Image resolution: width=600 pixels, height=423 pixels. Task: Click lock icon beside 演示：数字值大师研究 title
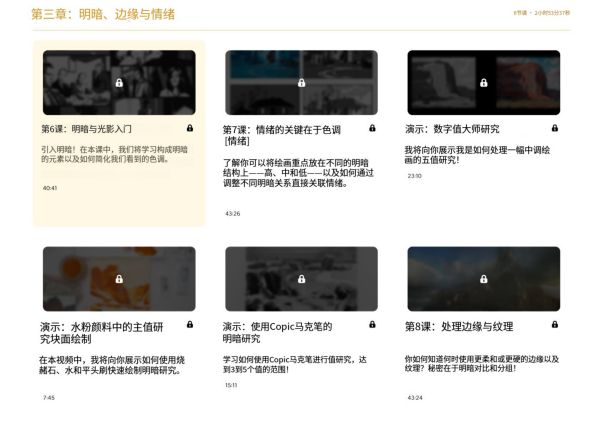(x=555, y=128)
